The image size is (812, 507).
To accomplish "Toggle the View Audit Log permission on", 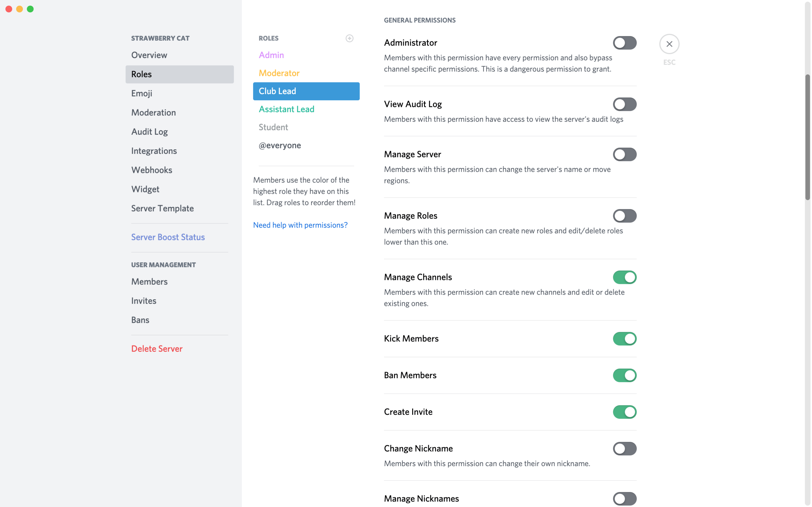I will coord(624,104).
